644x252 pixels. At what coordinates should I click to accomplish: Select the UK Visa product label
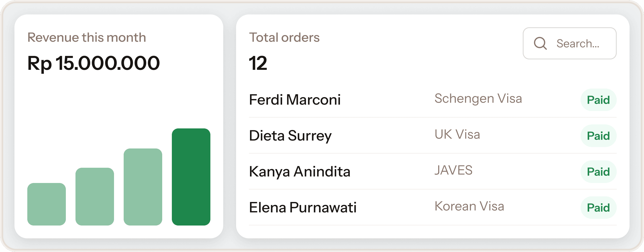(457, 134)
